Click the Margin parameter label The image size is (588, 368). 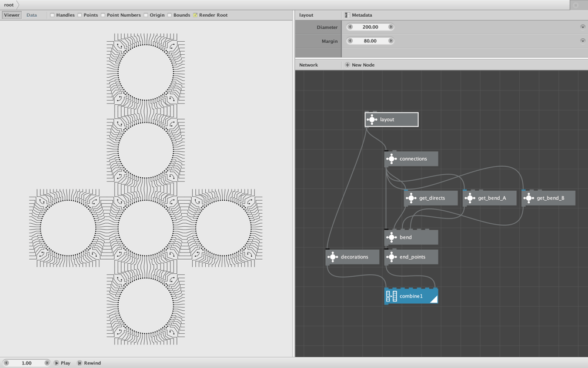(x=330, y=41)
